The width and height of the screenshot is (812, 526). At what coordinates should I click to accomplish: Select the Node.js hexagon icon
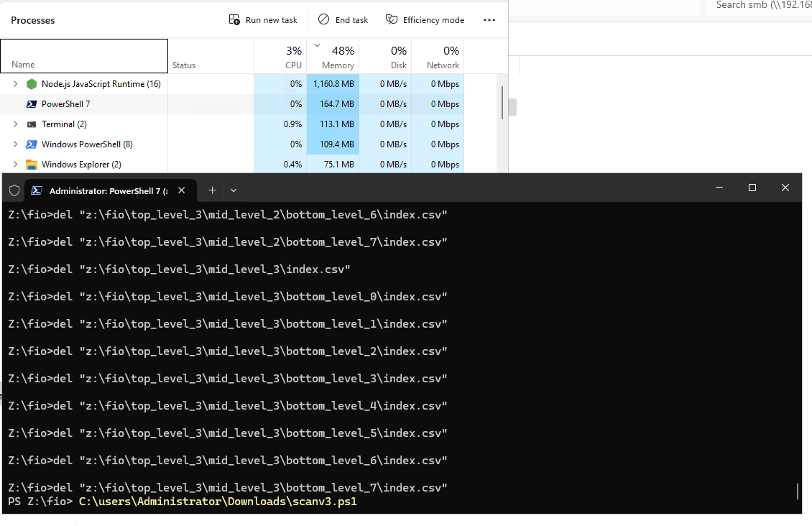click(32, 84)
